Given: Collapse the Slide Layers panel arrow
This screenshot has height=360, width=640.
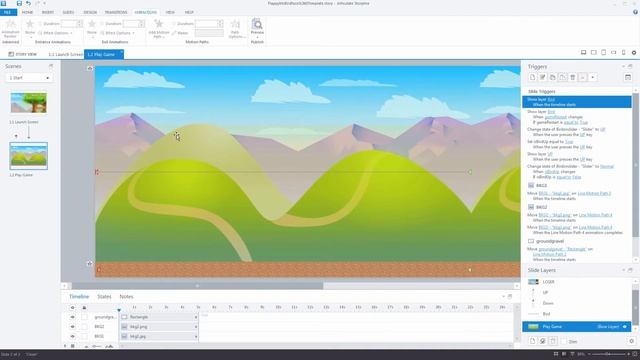Looking at the screenshot, I should click(x=624, y=270).
